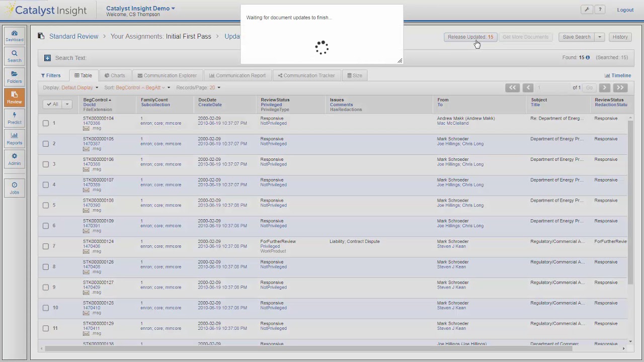This screenshot has width=644, height=362.
Task: Click Your Assignments: Initial First Pass breadcrumb
Action: 161,36
